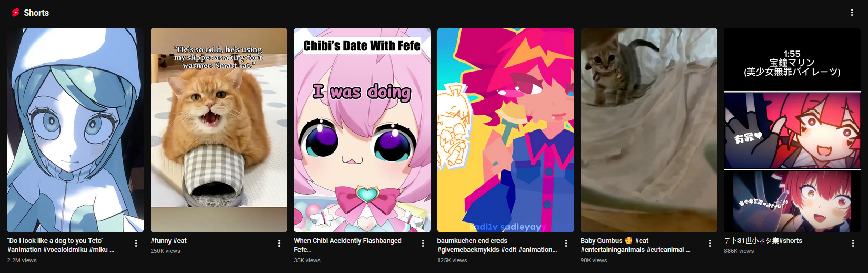
Task: Open the Shorts shelf three-dot options menu
Action: (x=852, y=13)
